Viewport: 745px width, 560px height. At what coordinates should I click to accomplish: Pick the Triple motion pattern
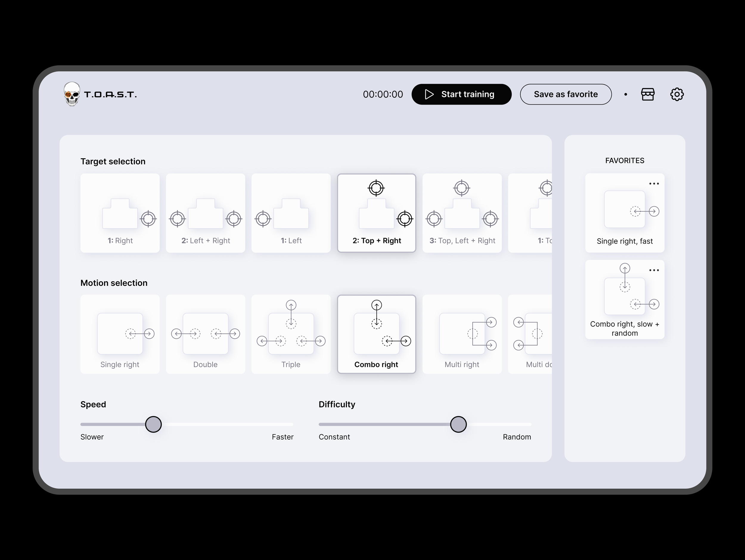291,334
